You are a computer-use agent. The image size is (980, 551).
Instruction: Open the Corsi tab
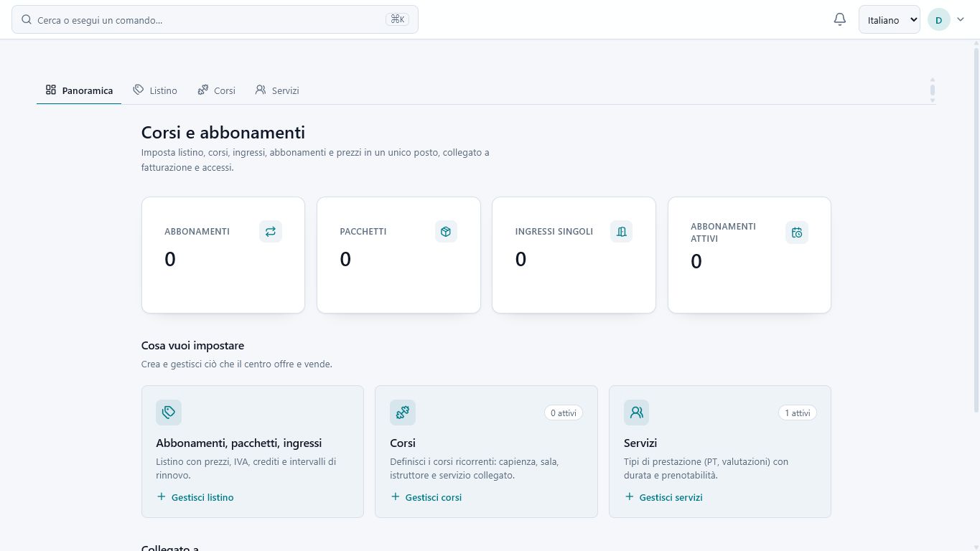pos(217,90)
